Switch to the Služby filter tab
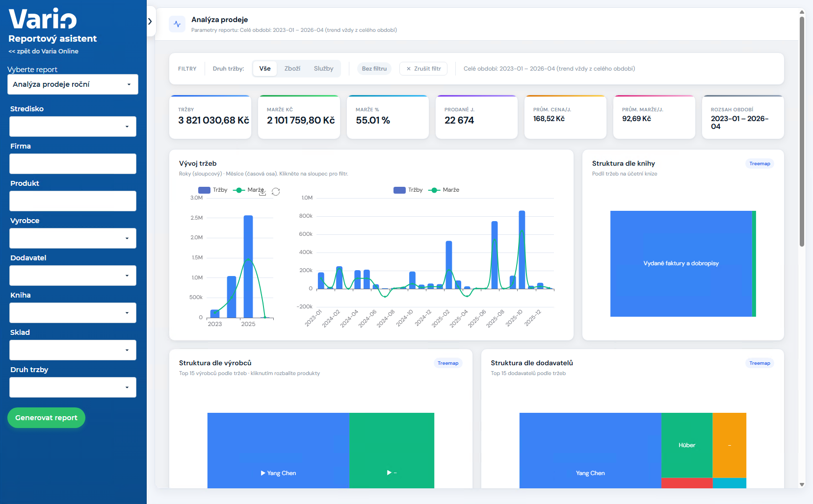 [323, 69]
